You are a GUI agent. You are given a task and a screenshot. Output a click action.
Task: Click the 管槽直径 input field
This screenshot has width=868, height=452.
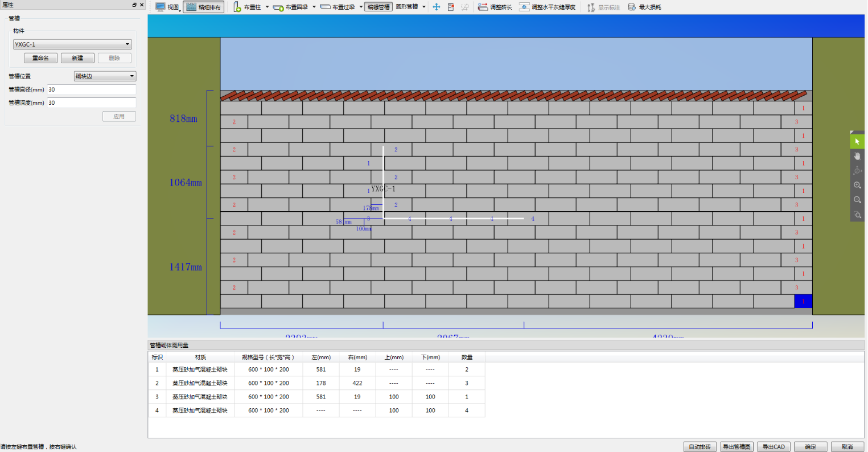91,89
